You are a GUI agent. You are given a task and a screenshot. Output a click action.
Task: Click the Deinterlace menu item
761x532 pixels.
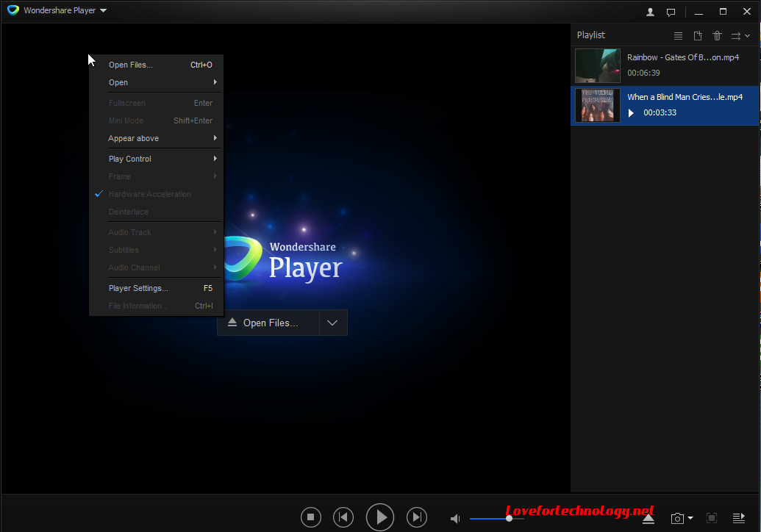156,212
